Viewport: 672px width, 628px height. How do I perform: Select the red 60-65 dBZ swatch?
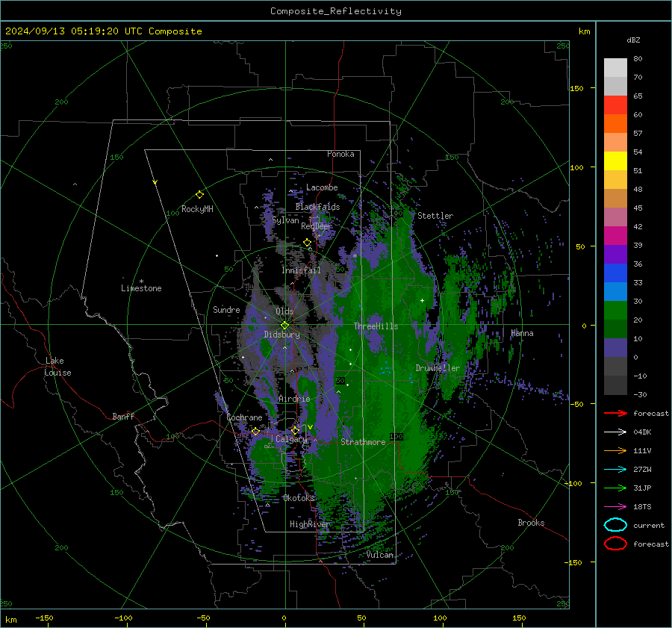coord(615,105)
